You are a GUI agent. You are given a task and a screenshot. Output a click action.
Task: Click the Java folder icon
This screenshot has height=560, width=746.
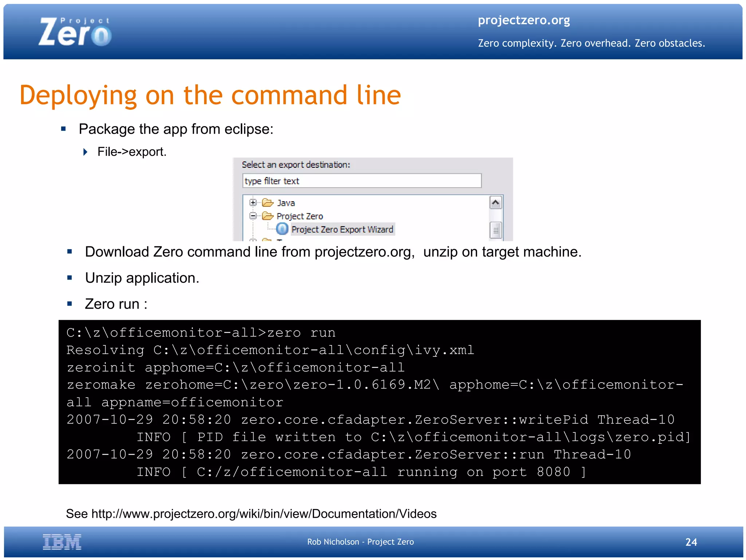pyautogui.click(x=268, y=203)
